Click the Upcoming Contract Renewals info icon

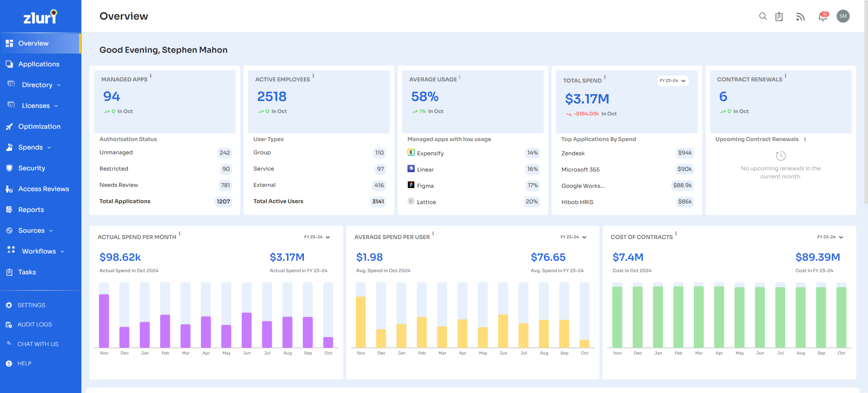pos(805,139)
